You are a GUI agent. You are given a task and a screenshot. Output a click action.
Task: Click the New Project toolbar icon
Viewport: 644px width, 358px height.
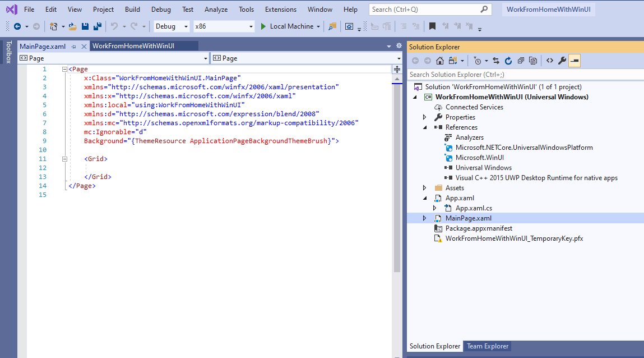(x=53, y=26)
